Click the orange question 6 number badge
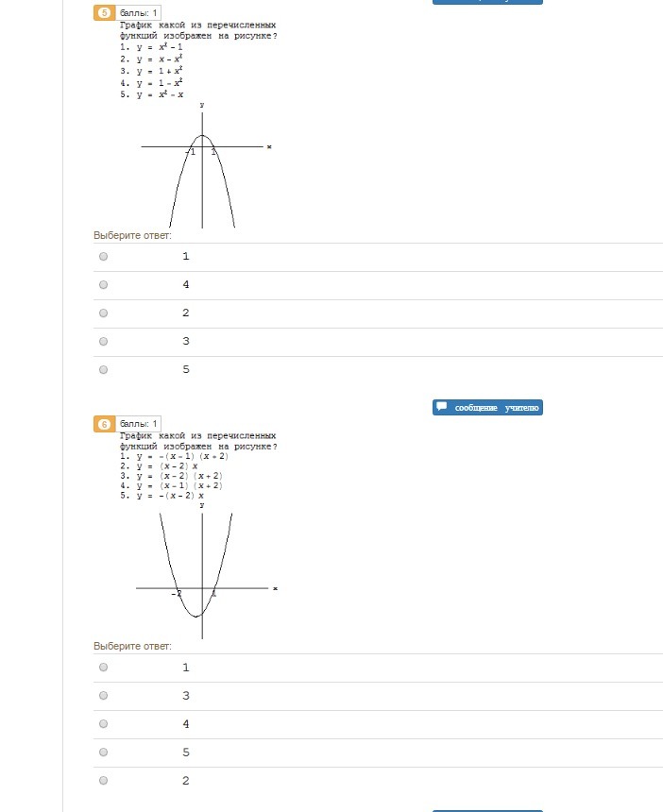663x812 pixels. point(104,424)
